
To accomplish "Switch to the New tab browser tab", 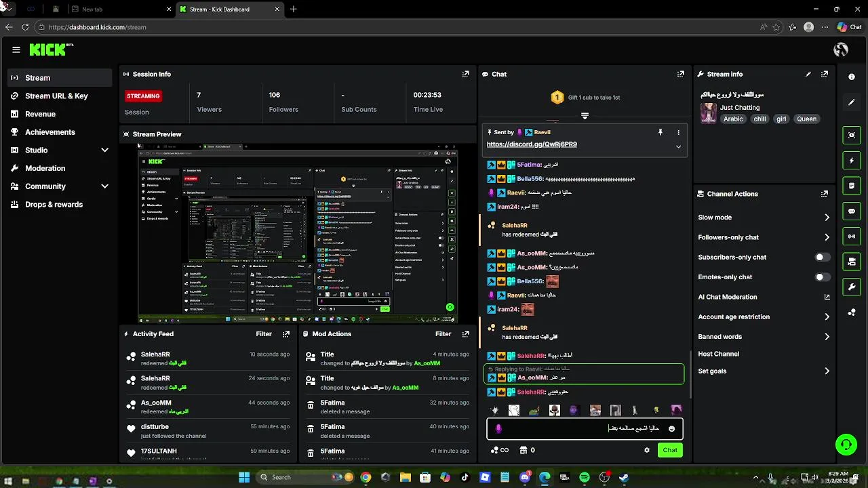I will (122, 9).
